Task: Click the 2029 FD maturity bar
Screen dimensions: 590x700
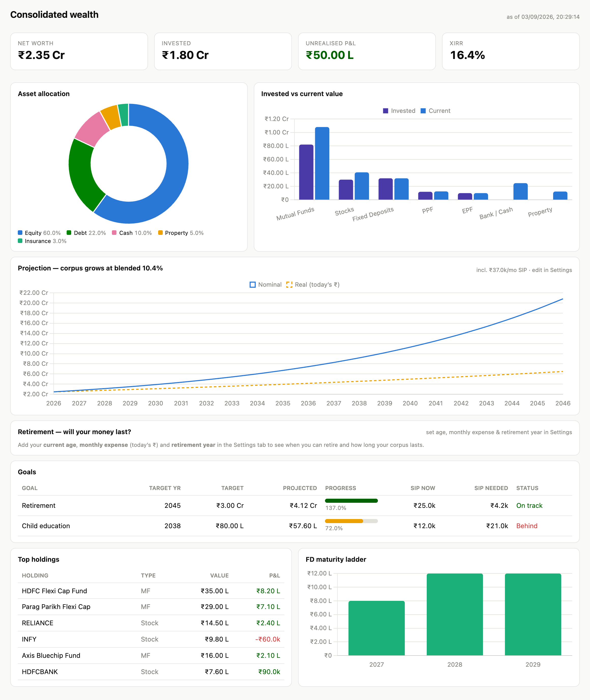Action: 533,614
